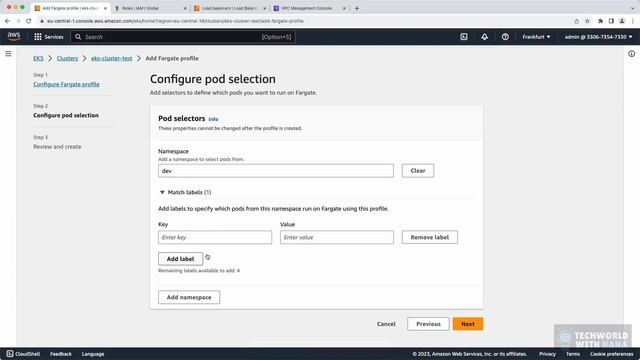
Task: Open Cookie preferences in footer
Action: coord(611,354)
